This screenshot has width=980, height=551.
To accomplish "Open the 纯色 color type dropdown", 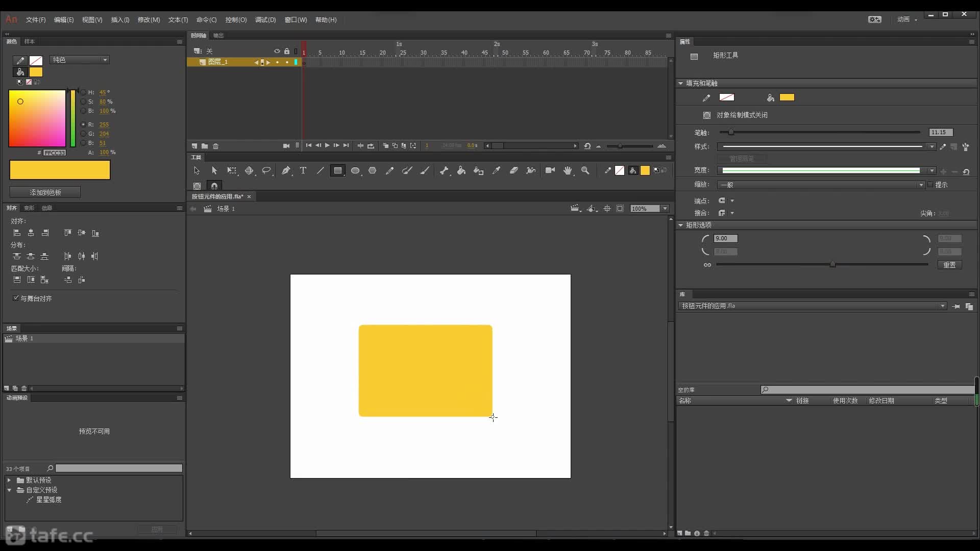I will point(80,60).
